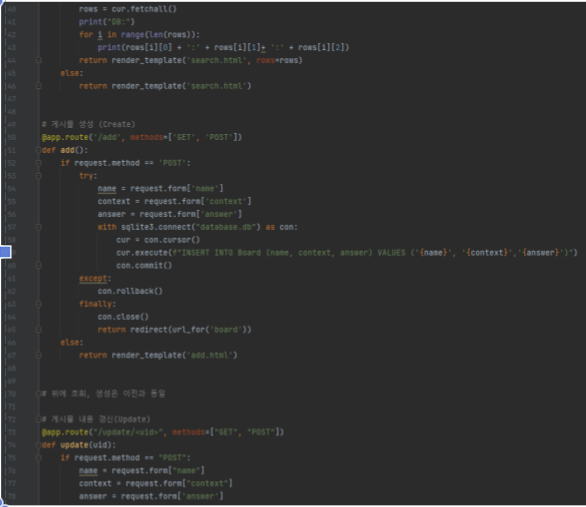The image size is (586, 507).
Task: Place cursor on 'for i in range(len(rows)):'
Action: tap(139, 35)
